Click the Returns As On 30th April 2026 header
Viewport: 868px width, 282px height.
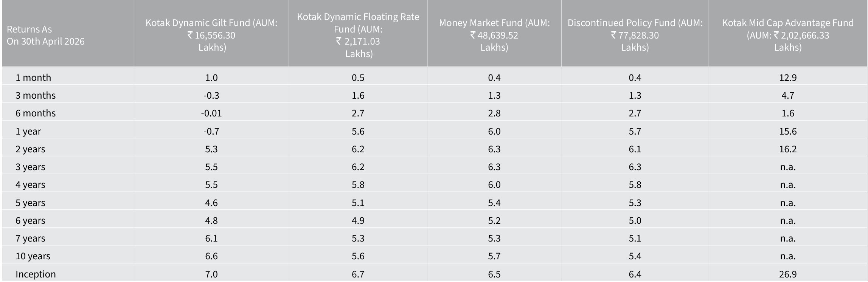(x=46, y=35)
